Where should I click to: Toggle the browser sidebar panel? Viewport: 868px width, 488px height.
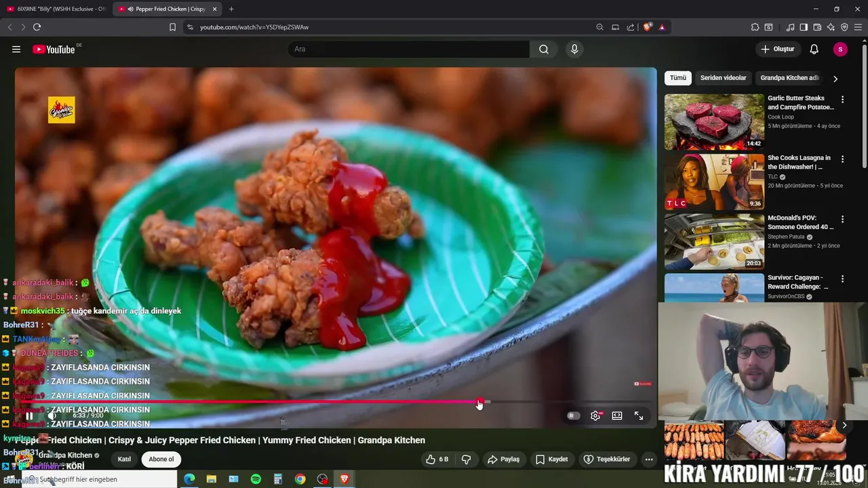804,27
